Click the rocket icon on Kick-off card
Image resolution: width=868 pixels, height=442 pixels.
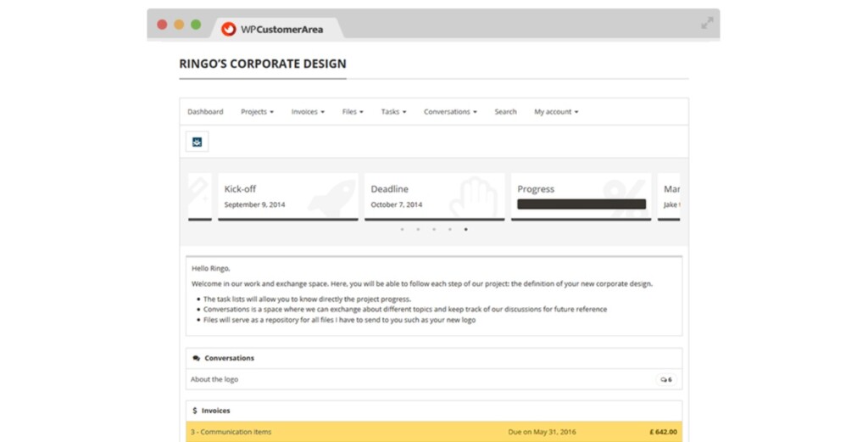pos(331,198)
